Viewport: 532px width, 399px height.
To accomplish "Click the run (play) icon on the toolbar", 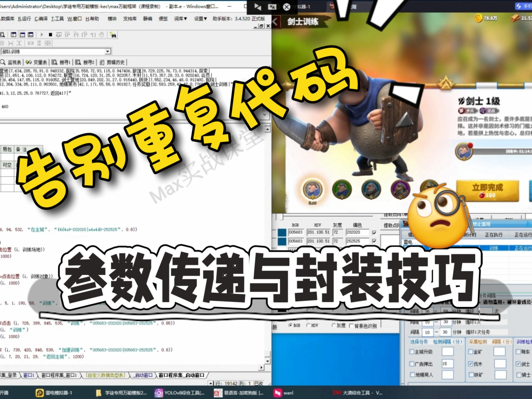I will [42, 35].
